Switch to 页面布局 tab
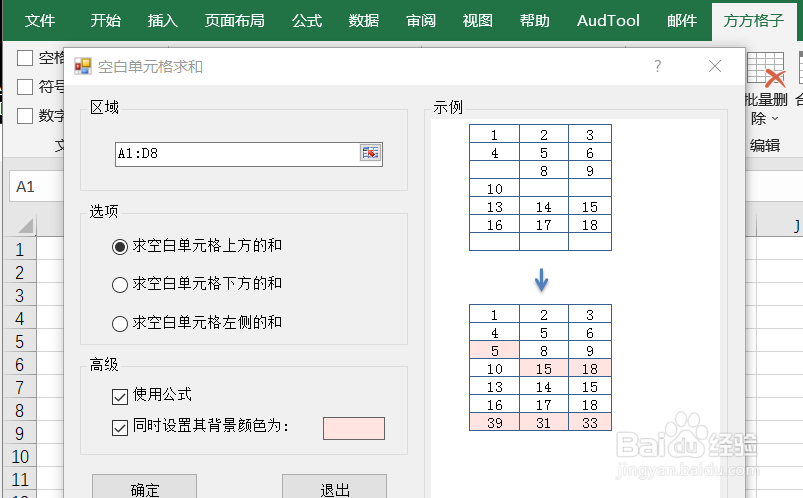803x498 pixels. click(235, 21)
